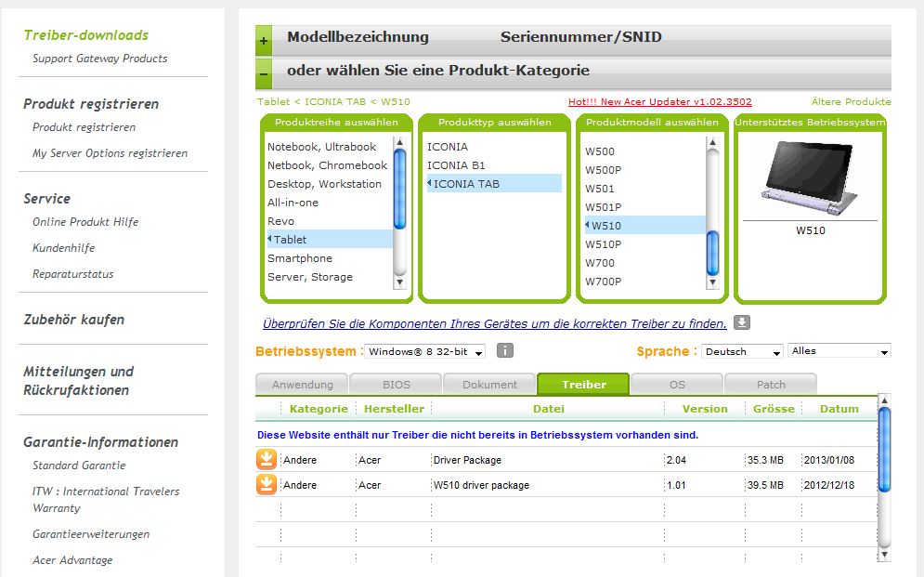Screen dimensions: 924x577
Task: Click up arrow of Produktmodell list scrollbar
Action: tap(712, 142)
